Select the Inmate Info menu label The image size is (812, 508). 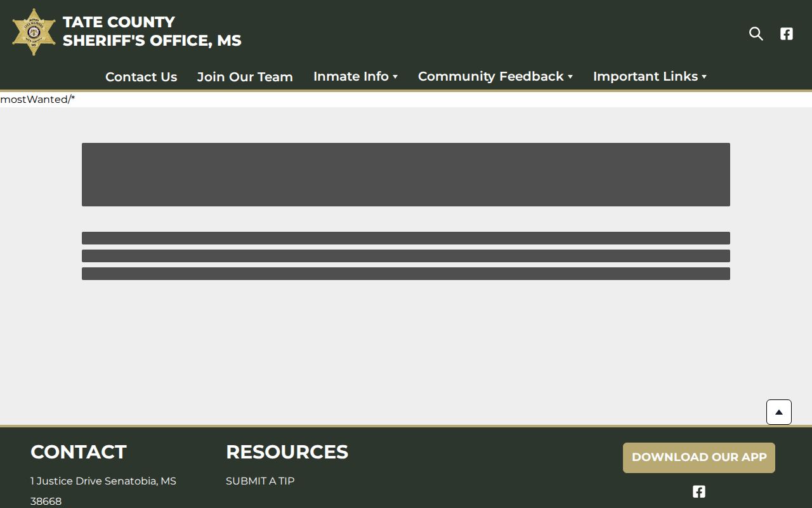(x=351, y=76)
